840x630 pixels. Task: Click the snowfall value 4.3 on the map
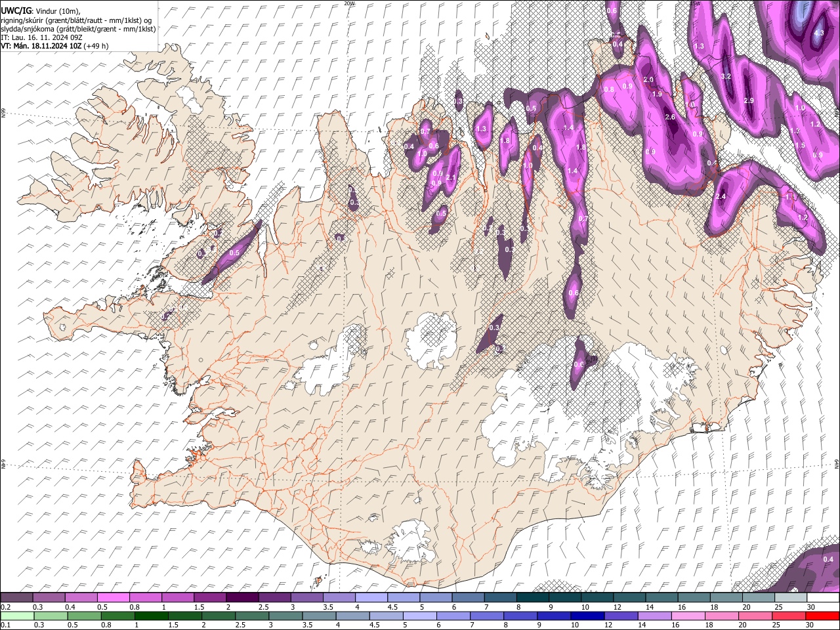[x=818, y=33]
